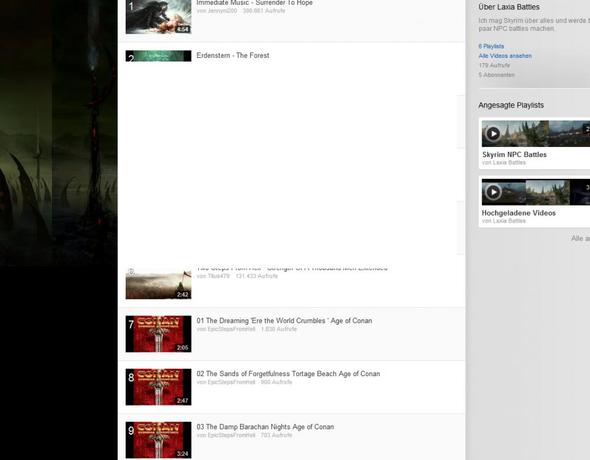Click view count beside 01 The Dreaming
Image resolution: width=590 pixels, height=460 pixels.
tap(279, 329)
